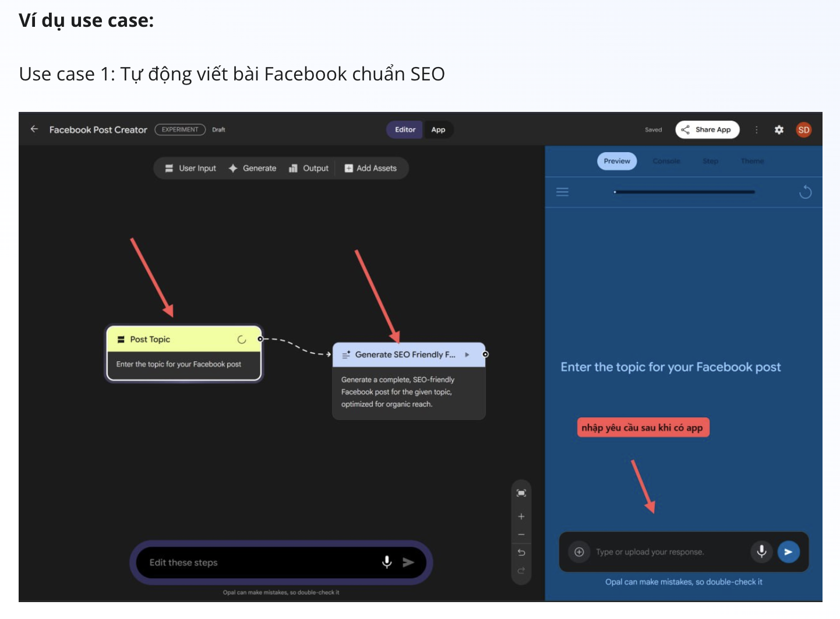Zoom out with the minus icon

[521, 534]
